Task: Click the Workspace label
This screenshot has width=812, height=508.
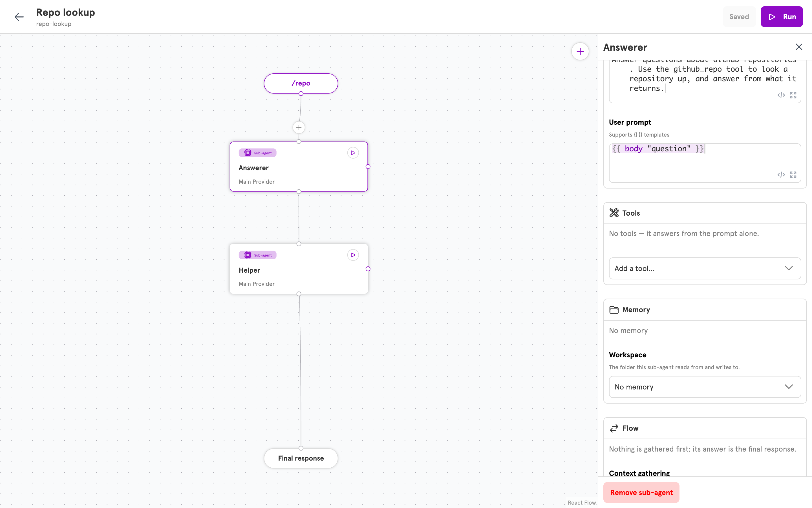Action: point(627,355)
